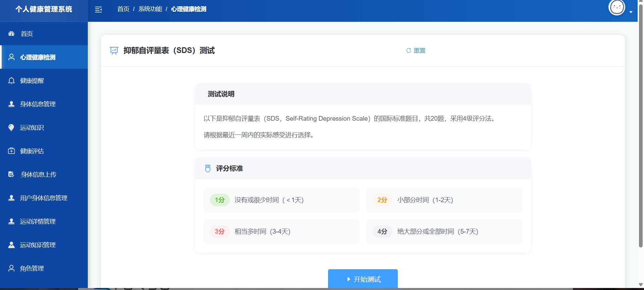Open 身体信息上传 menu item

tap(44, 174)
